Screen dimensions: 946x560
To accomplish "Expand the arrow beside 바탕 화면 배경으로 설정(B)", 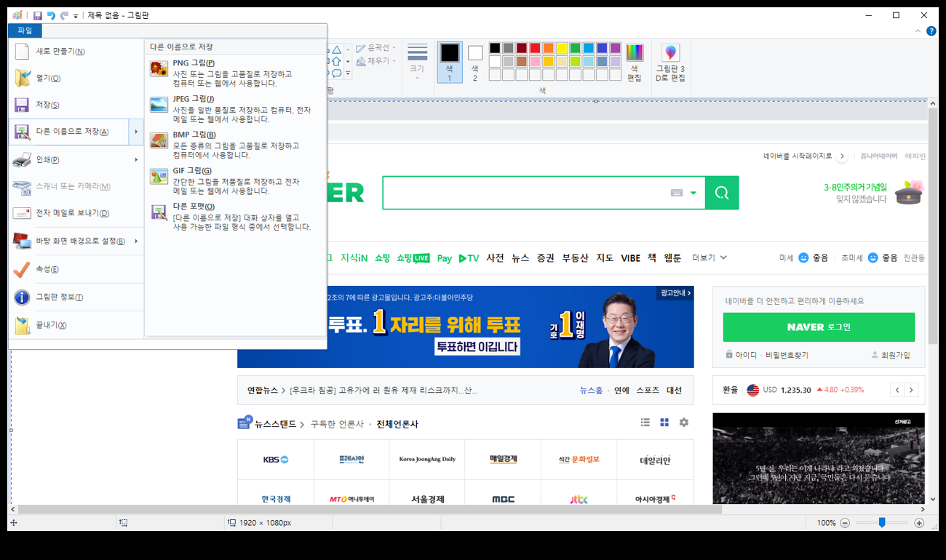I will (x=136, y=241).
